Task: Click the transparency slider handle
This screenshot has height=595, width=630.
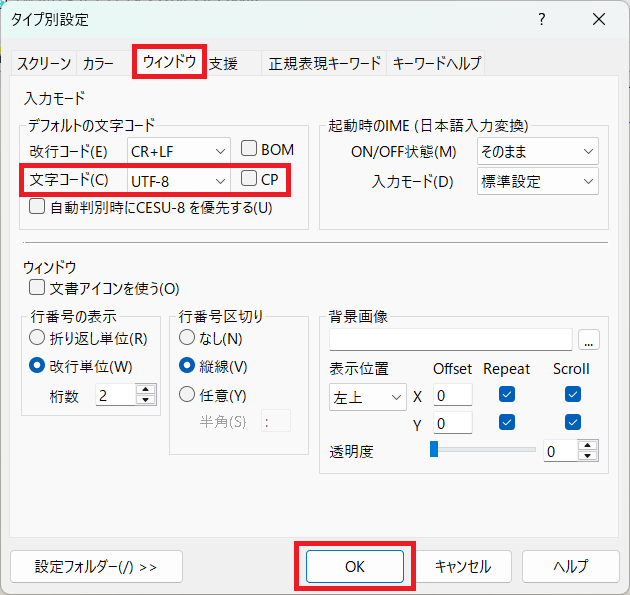Action: tap(434, 450)
